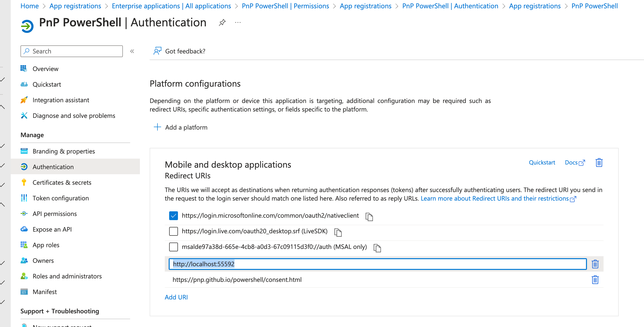644x327 pixels.
Task: Click the App roles icon
Action: (x=24, y=245)
